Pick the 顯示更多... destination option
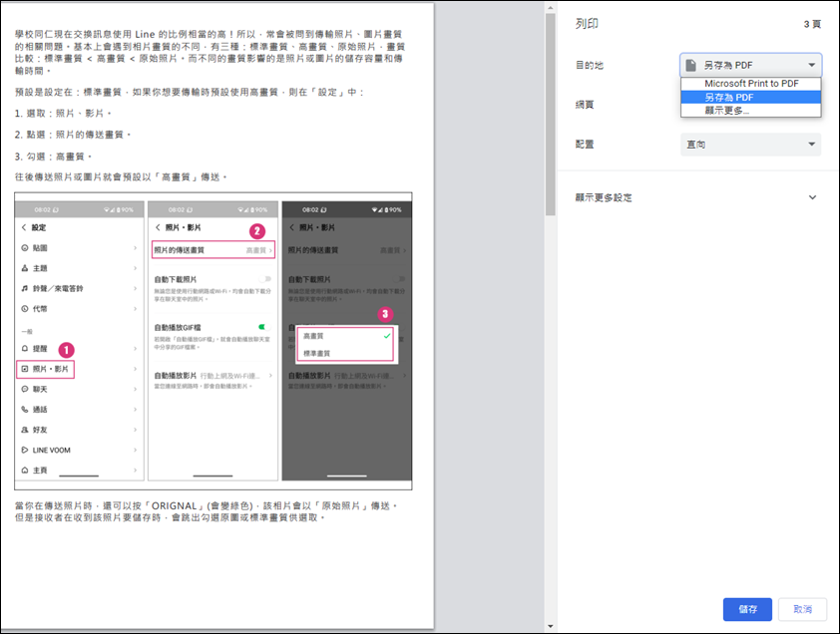The image size is (840, 634). [x=750, y=111]
